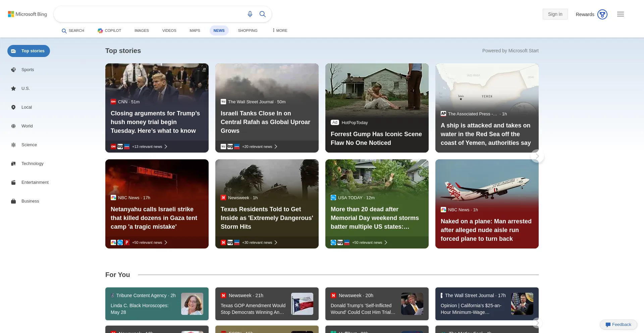Show next Top stories with right arrow
Image resolution: width=644 pixels, height=333 pixels.
537,156
